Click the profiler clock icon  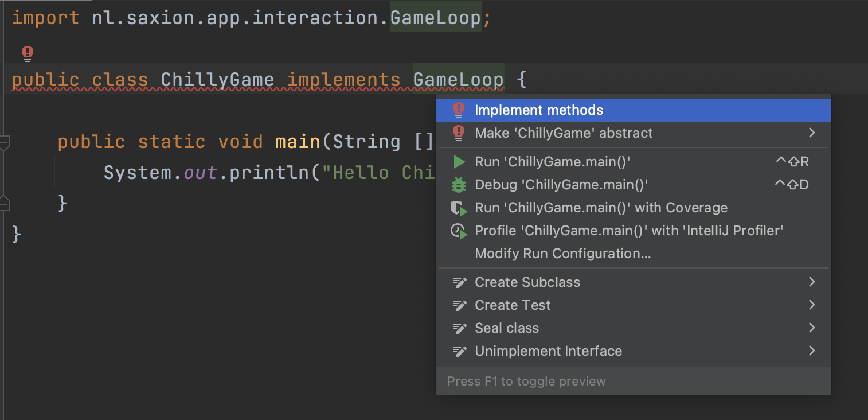pyautogui.click(x=459, y=231)
